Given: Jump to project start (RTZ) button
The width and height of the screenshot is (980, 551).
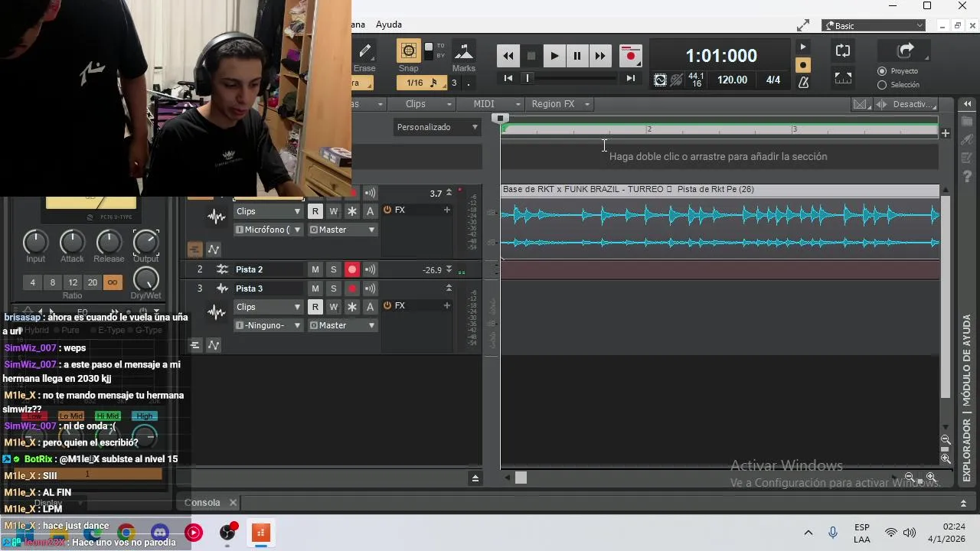Looking at the screenshot, I should pyautogui.click(x=508, y=78).
